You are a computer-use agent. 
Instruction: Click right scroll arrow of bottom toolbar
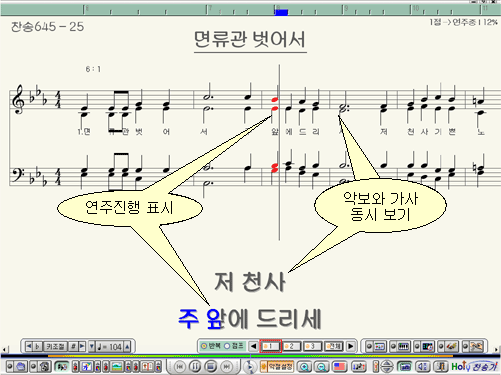click(496, 349)
